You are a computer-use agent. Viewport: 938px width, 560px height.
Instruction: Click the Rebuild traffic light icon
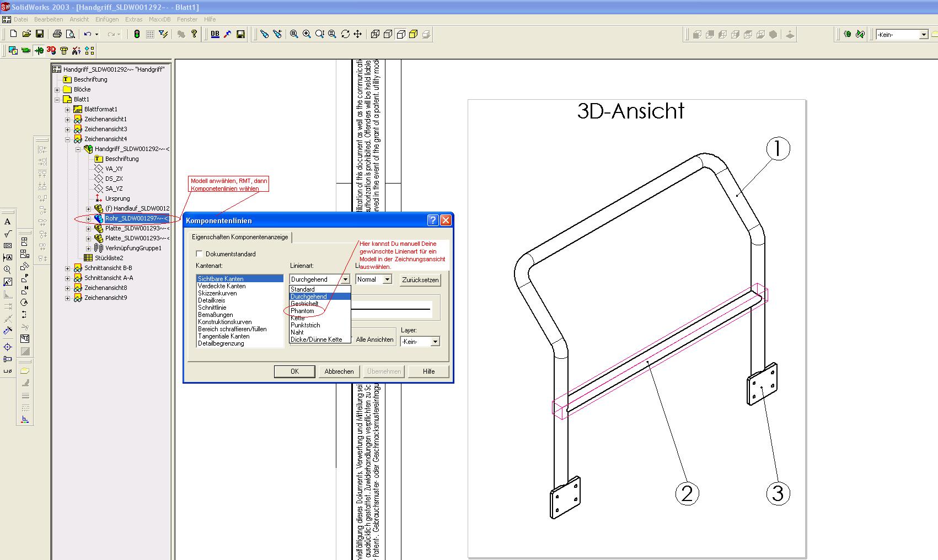[x=137, y=34]
